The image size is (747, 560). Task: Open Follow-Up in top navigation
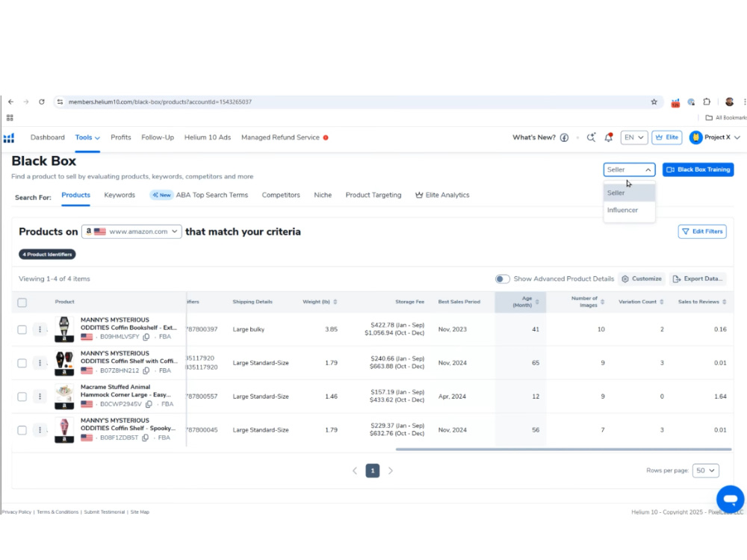click(x=158, y=137)
